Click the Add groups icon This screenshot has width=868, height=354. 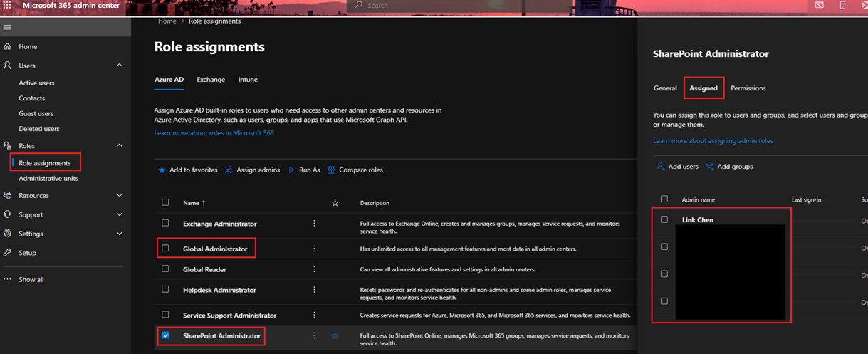(710, 166)
